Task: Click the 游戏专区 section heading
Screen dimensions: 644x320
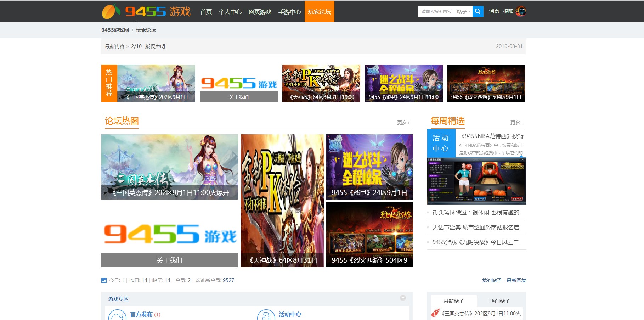Action: click(118, 299)
